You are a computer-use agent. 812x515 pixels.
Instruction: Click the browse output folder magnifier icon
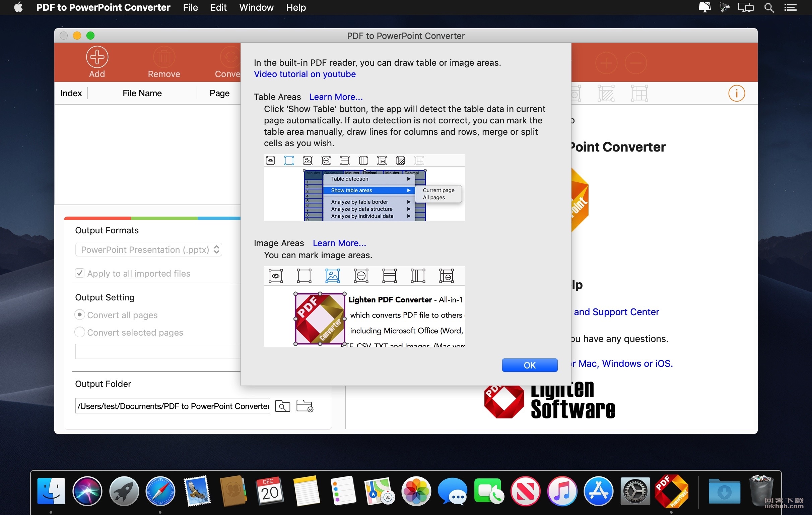tap(282, 406)
